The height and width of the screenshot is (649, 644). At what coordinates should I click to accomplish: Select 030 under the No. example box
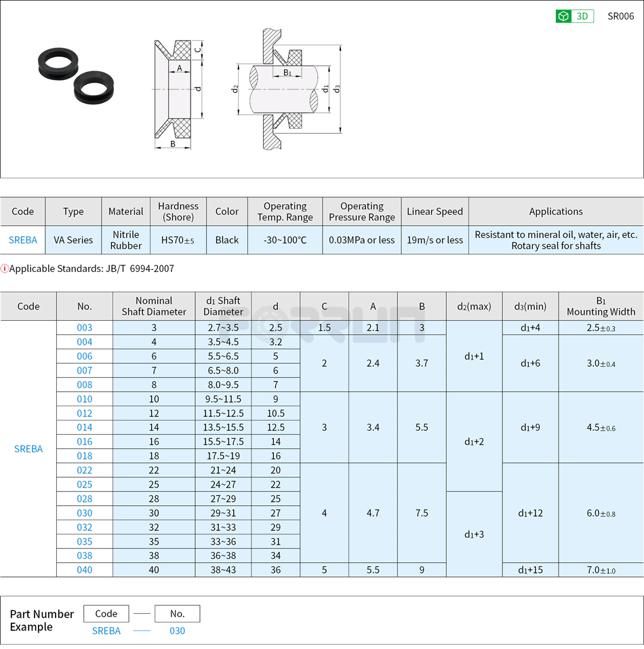pyautogui.click(x=176, y=631)
